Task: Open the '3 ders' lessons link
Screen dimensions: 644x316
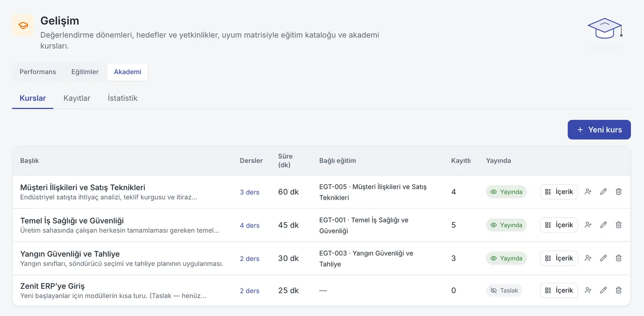Action: [249, 192]
